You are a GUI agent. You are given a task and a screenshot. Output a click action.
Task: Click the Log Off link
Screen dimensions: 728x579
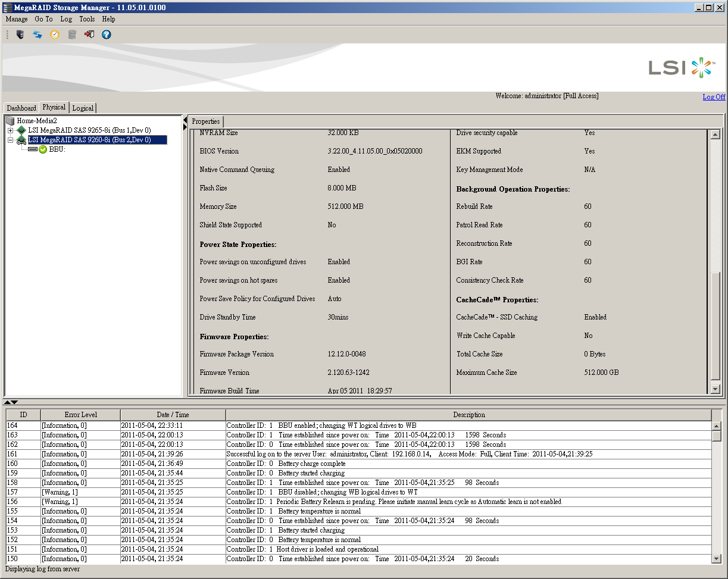(714, 97)
